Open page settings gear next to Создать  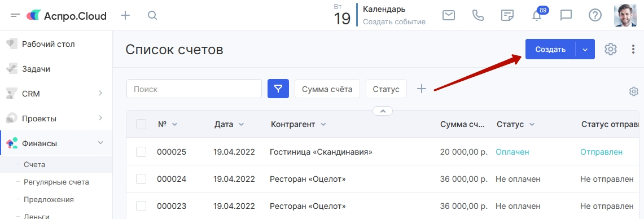tap(611, 49)
